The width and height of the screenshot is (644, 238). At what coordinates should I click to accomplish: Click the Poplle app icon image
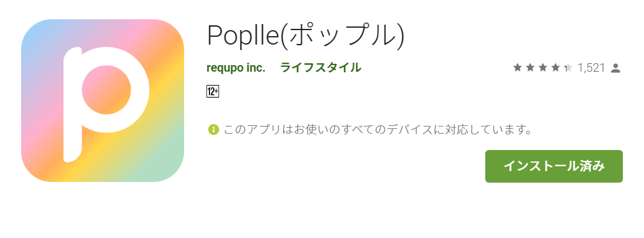pos(102,101)
